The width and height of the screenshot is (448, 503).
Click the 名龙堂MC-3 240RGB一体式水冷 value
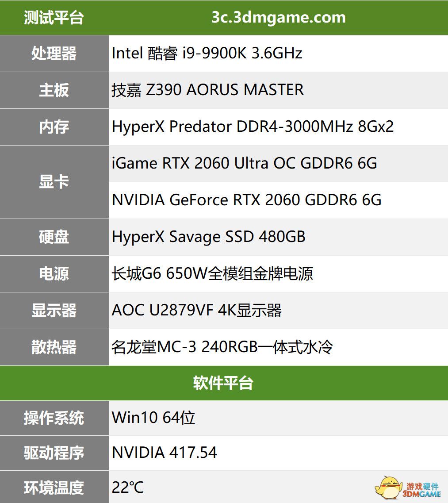222,347
